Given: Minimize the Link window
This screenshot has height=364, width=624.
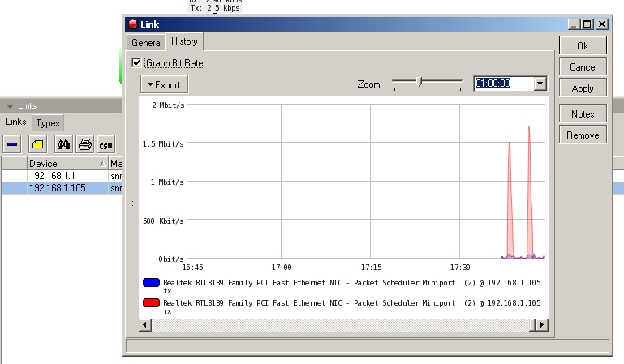Looking at the screenshot, I should 573,24.
